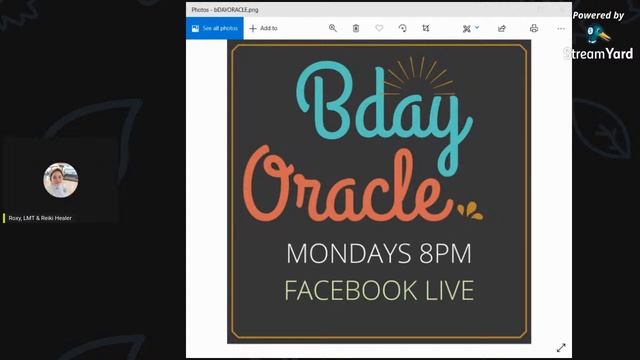Enter fullscreen with the expand arrows icon

[561, 347]
